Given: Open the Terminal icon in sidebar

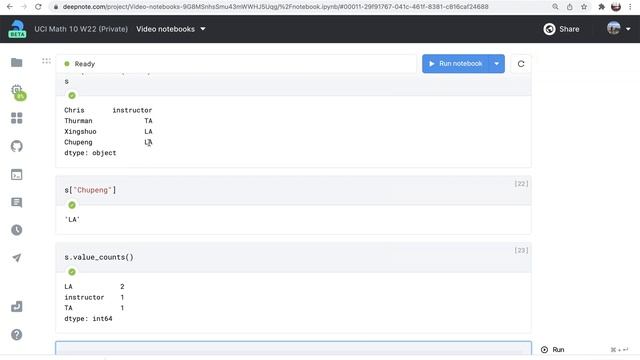Looking at the screenshot, I should pos(17,175).
